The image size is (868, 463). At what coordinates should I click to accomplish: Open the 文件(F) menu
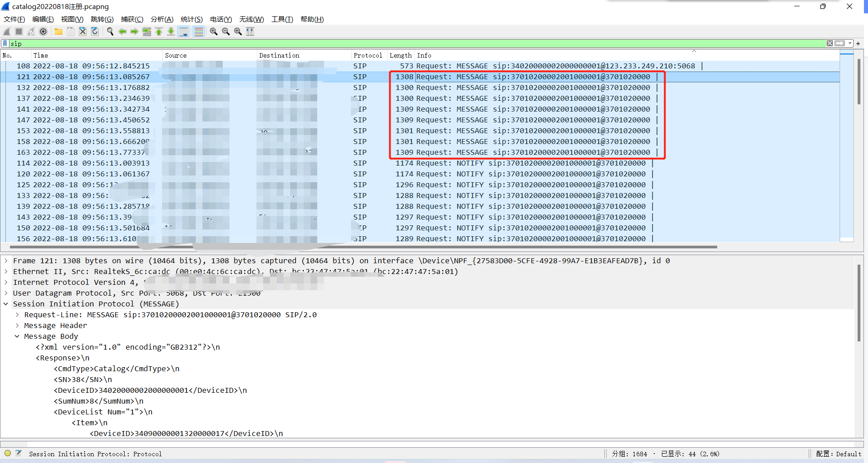pos(14,19)
